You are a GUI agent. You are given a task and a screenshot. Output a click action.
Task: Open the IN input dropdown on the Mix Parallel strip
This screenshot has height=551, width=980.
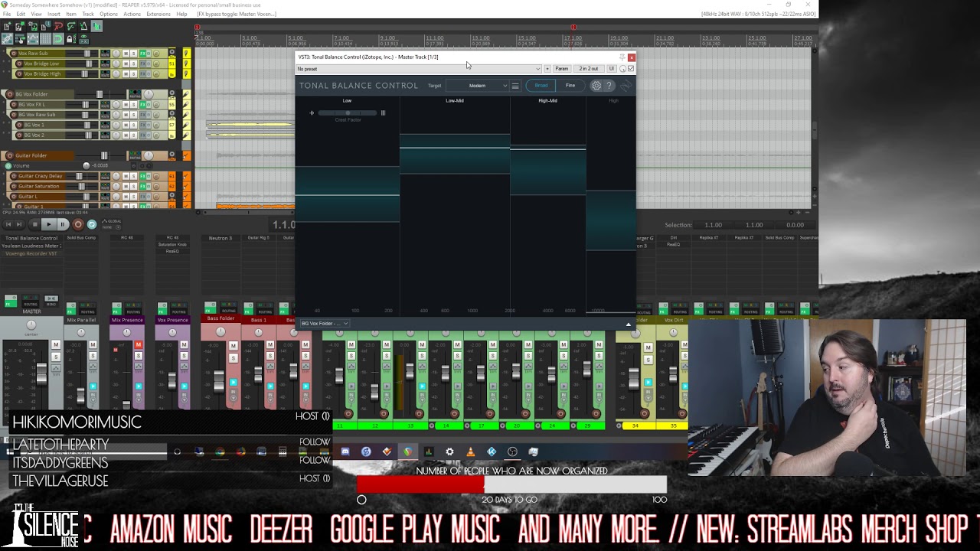coord(93,398)
